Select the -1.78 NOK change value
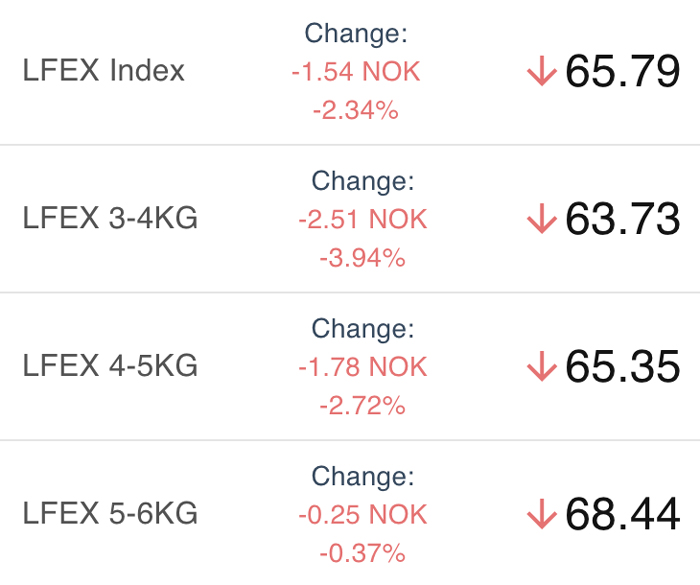The height and width of the screenshot is (585, 700). 362,367
